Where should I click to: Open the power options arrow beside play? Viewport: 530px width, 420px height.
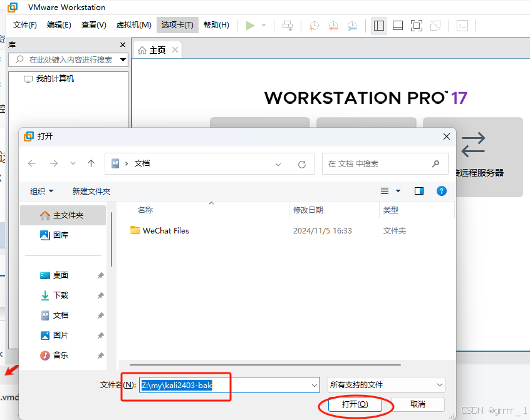pos(264,26)
